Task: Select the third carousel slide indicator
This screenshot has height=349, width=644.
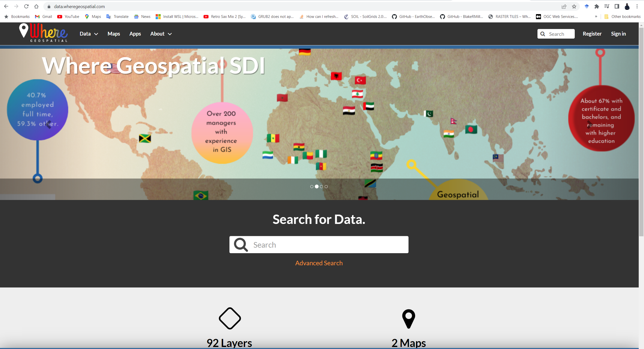Action: 321,187
